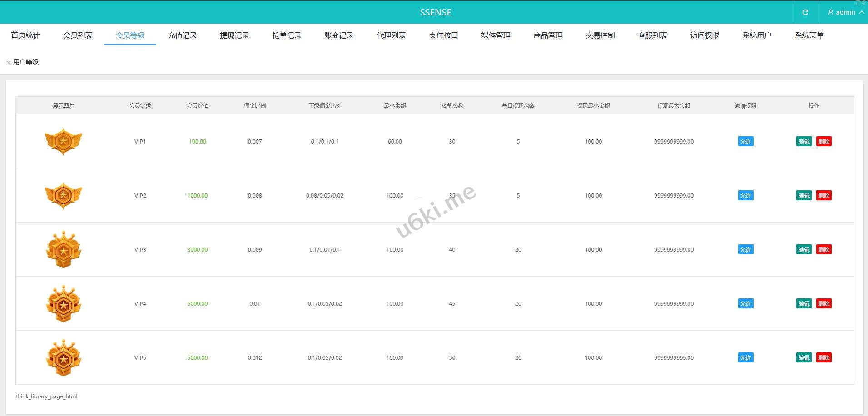Edit the VIP1 membership level
Image resolution: width=868 pixels, height=416 pixels.
(x=804, y=141)
